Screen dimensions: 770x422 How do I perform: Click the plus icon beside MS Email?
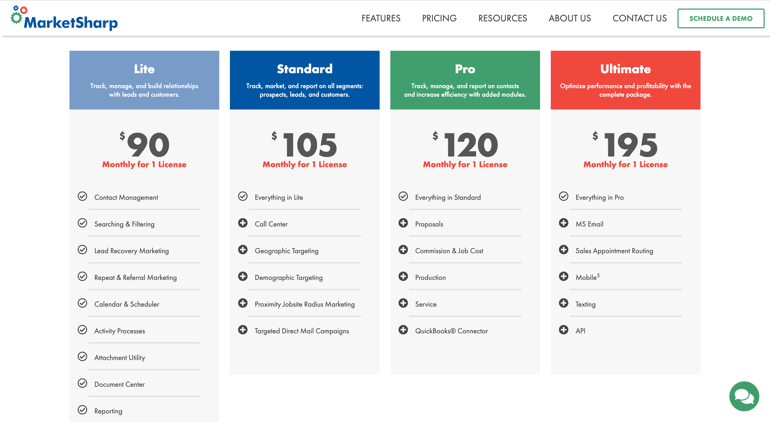point(564,223)
